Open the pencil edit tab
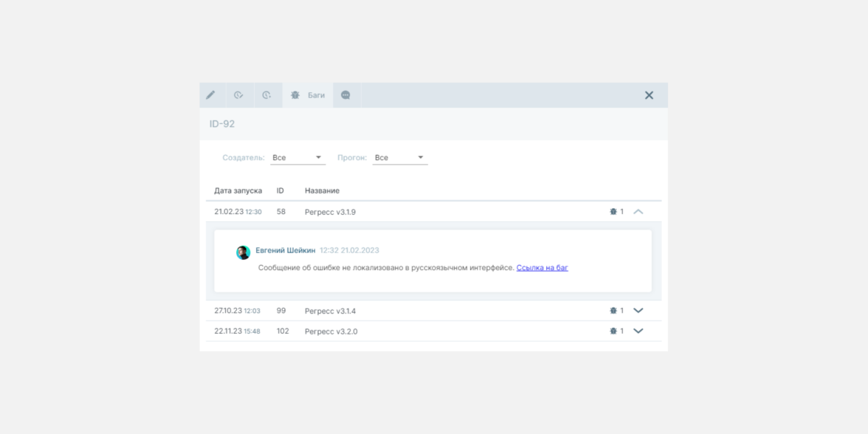The height and width of the screenshot is (434, 868). (210, 95)
